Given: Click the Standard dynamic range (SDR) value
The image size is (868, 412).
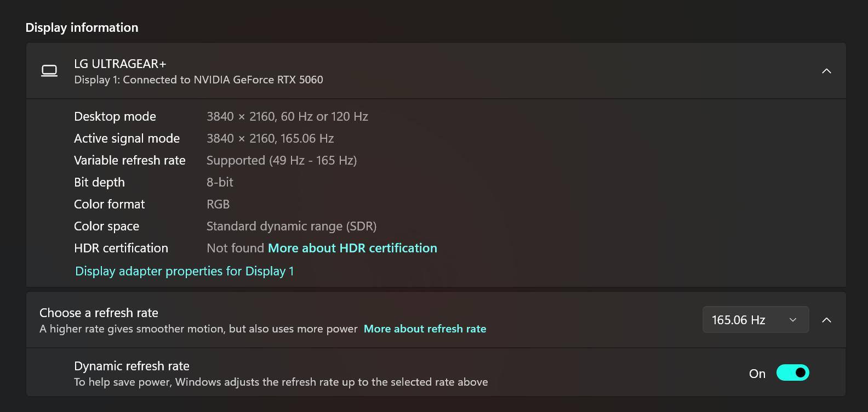Looking at the screenshot, I should (292, 226).
